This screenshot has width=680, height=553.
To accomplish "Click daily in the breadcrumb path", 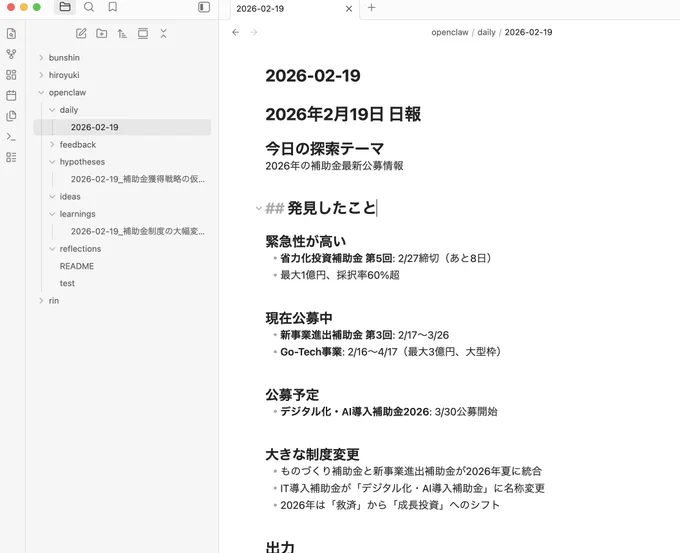I will click(486, 32).
